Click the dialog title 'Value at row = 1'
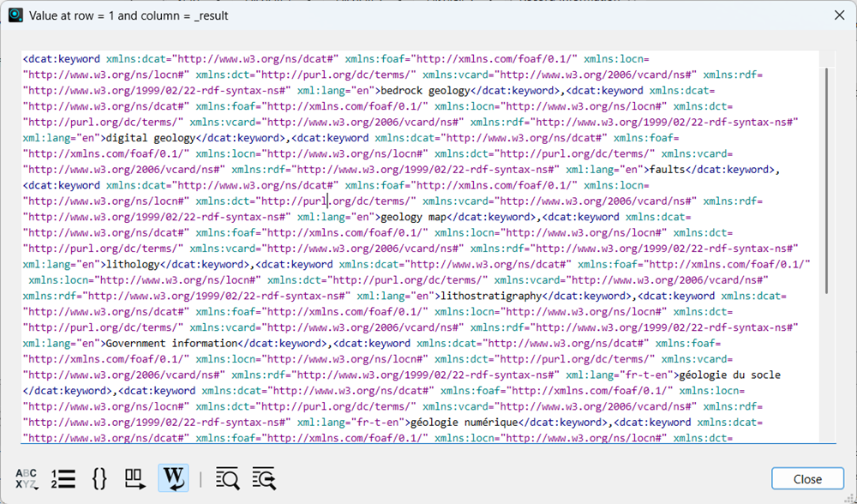The image size is (857, 504). point(72,15)
